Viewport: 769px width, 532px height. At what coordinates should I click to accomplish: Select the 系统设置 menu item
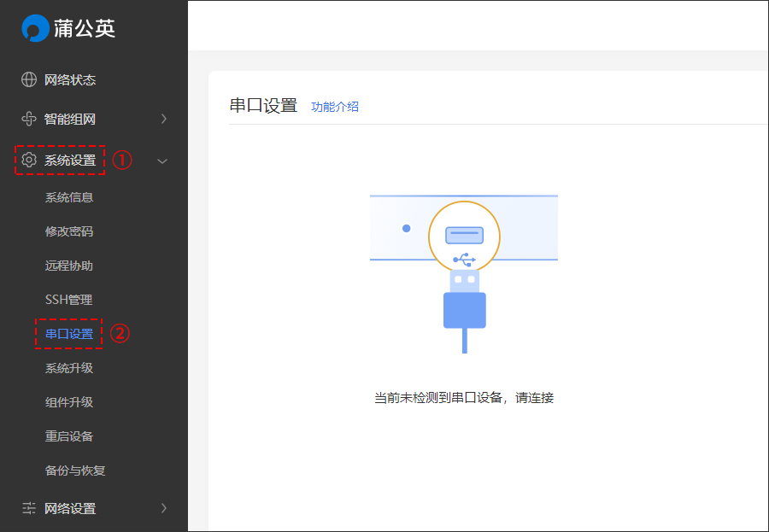click(x=70, y=161)
